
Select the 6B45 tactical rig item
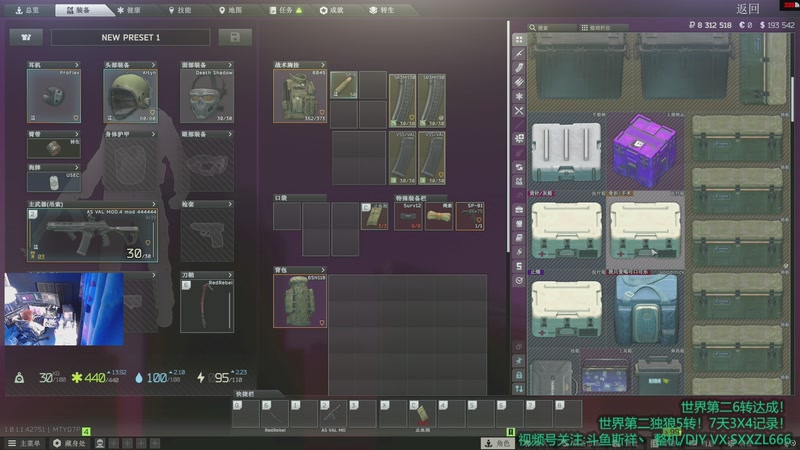click(300, 96)
